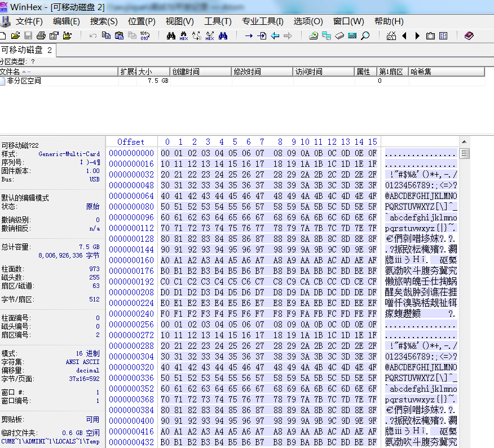The image size is (494, 448).
Task: Click the 原始 status value
Action: click(x=92, y=206)
